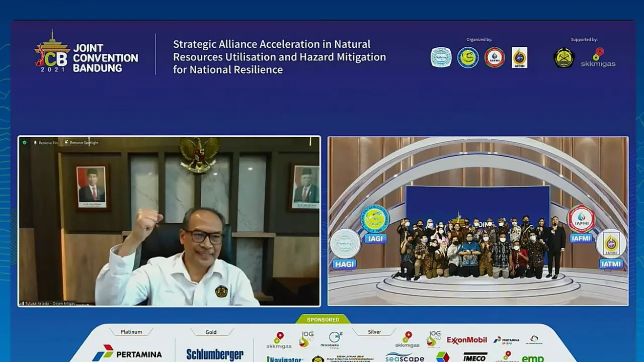
Task: Click the IAFMI round badge in studio scene
Action: [x=581, y=219]
